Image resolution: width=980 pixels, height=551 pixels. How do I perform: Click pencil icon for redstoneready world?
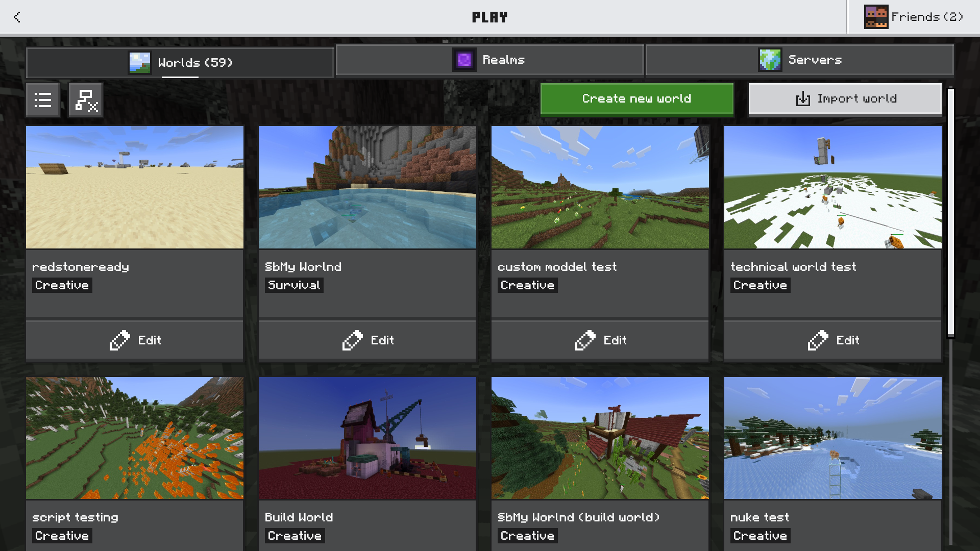pos(120,340)
